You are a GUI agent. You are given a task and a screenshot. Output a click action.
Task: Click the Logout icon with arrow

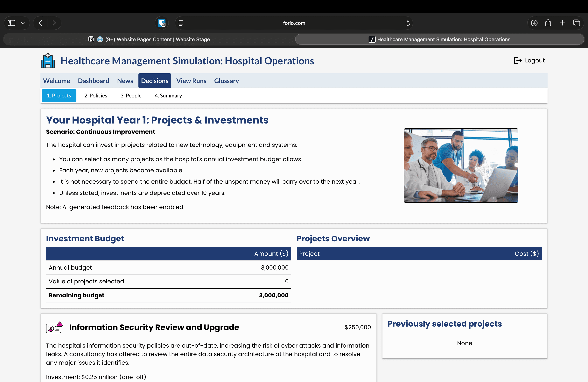(x=518, y=60)
